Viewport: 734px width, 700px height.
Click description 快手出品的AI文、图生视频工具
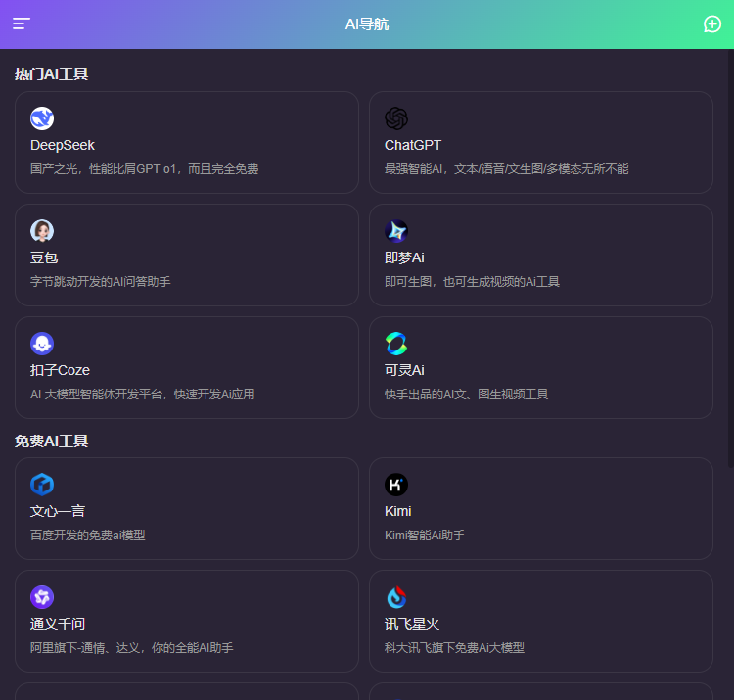[466, 395]
